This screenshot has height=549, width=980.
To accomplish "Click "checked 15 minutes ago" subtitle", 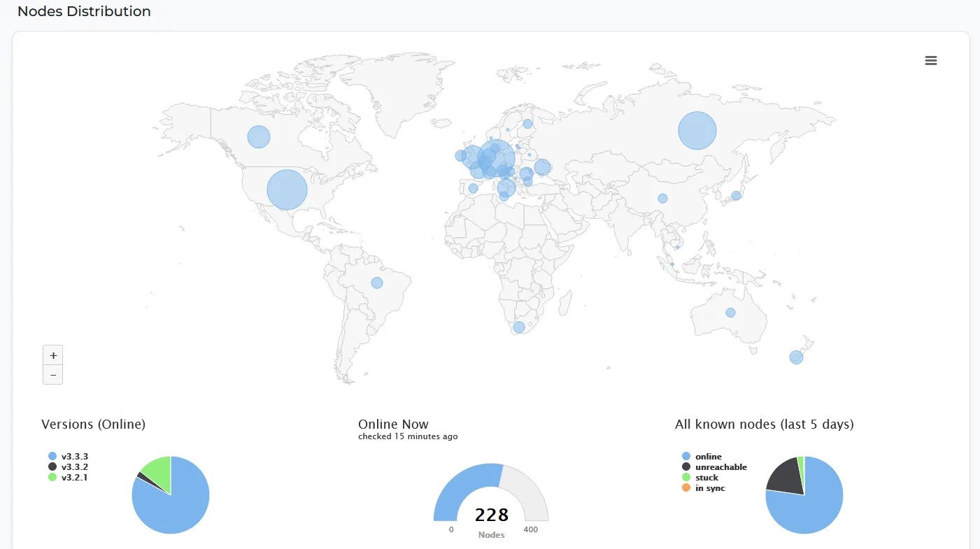I will [408, 436].
